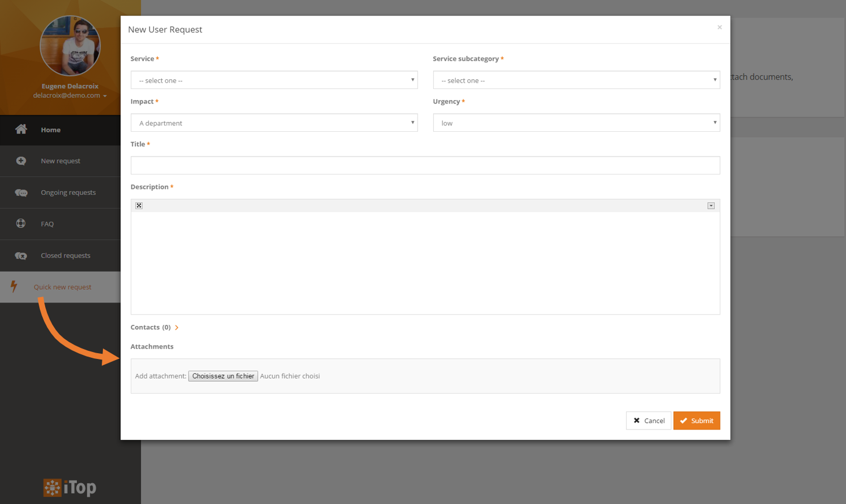Click the description editor maximize icon
Viewport: 846px width, 504px height.
(x=139, y=206)
